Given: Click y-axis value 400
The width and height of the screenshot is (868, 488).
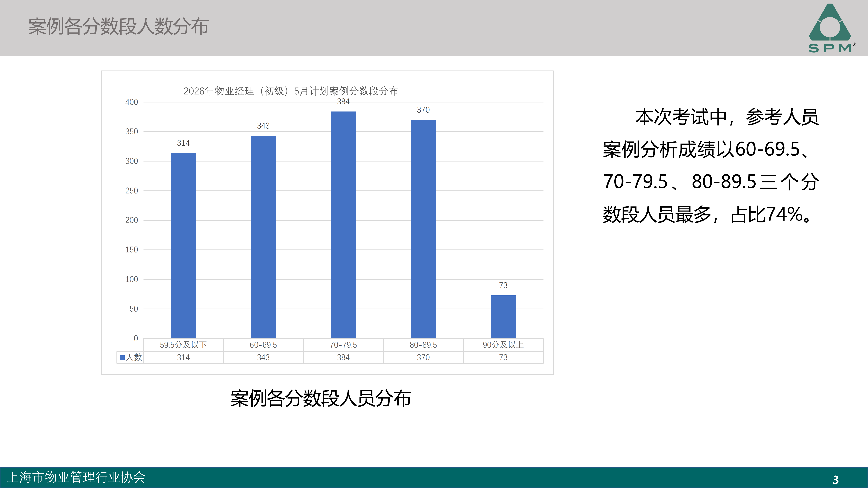Looking at the screenshot, I should 131,102.
